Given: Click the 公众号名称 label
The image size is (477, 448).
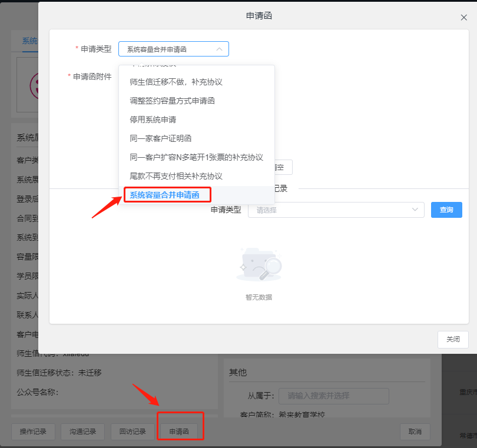Looking at the screenshot, I should 38,392.
